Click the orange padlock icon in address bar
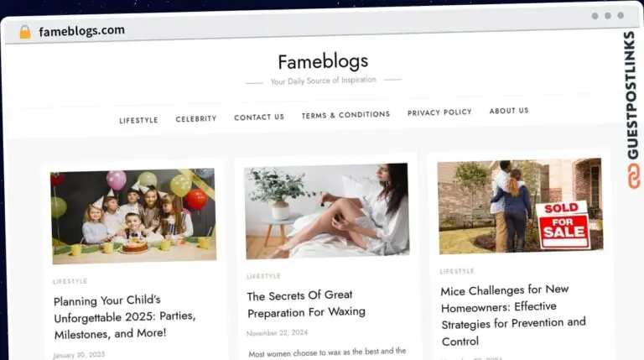This screenshot has width=644, height=360. tap(25, 32)
